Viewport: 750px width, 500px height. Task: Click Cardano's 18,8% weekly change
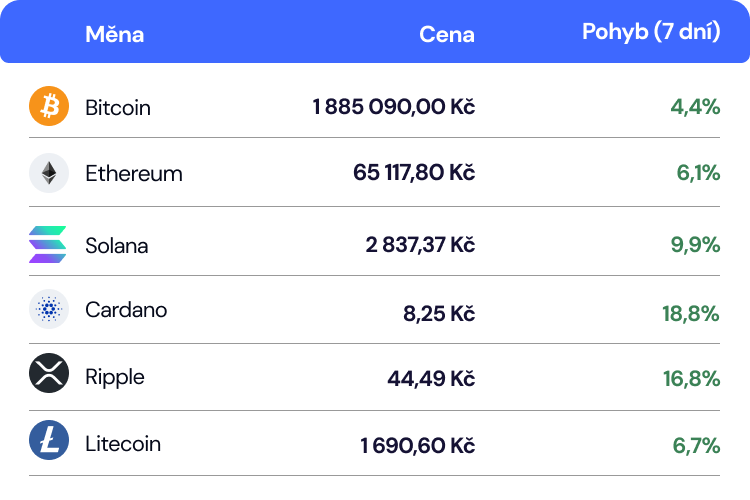pos(690,313)
